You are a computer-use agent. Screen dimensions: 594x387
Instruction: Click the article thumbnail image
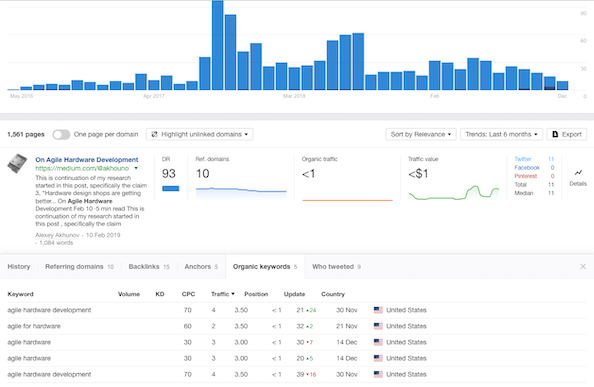17,164
